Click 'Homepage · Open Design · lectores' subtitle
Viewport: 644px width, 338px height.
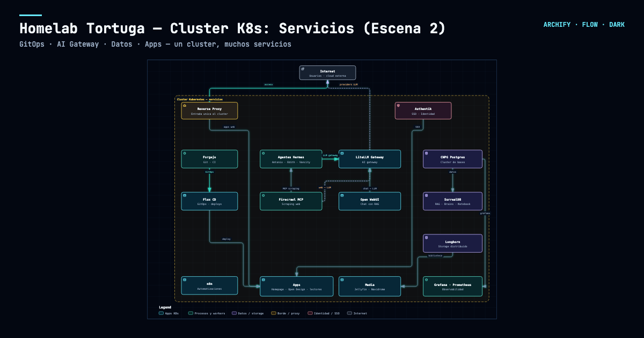pyautogui.click(x=297, y=289)
